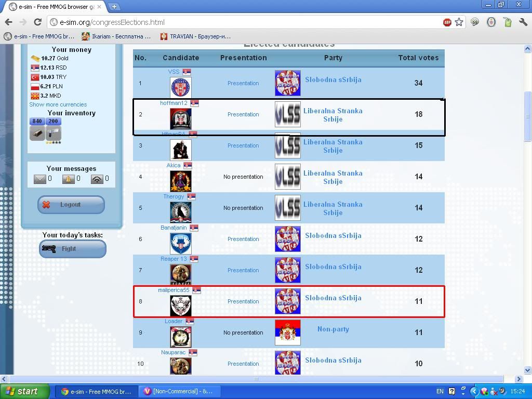The height and width of the screenshot is (399, 532).
Task: Open Show more currencies link
Action: [58, 104]
